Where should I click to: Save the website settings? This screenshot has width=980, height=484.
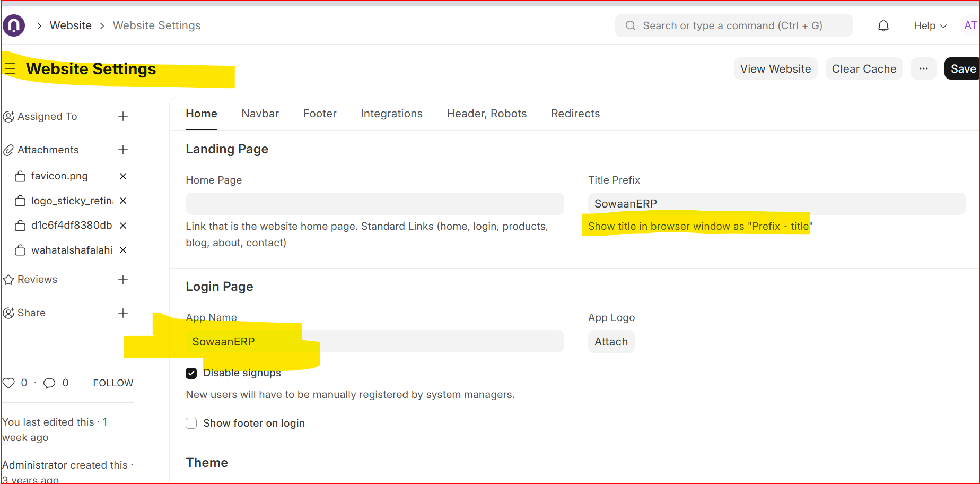pos(962,68)
